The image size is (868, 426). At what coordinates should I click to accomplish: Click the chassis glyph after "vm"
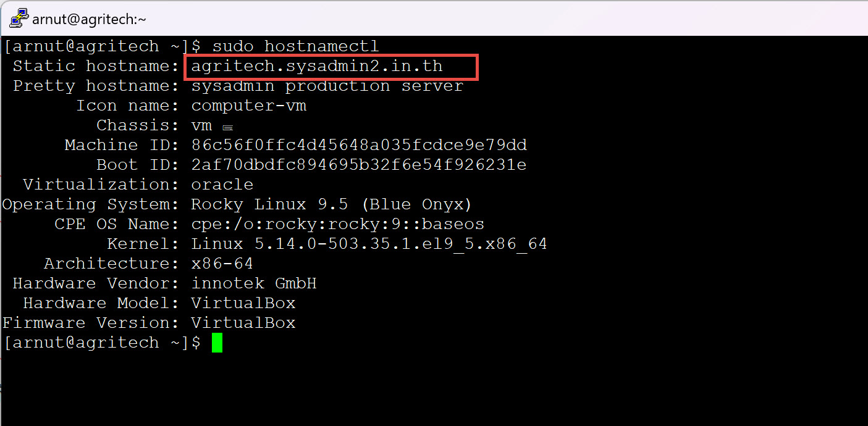pos(227,128)
